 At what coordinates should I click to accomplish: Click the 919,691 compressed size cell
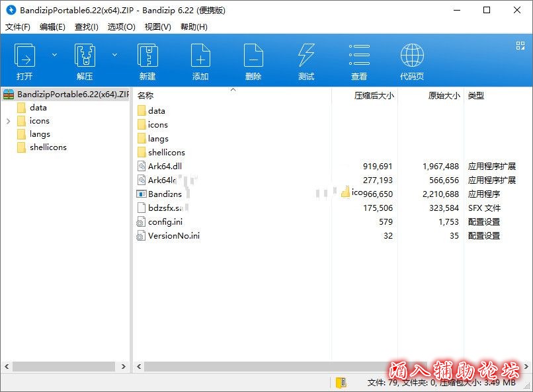378,167
